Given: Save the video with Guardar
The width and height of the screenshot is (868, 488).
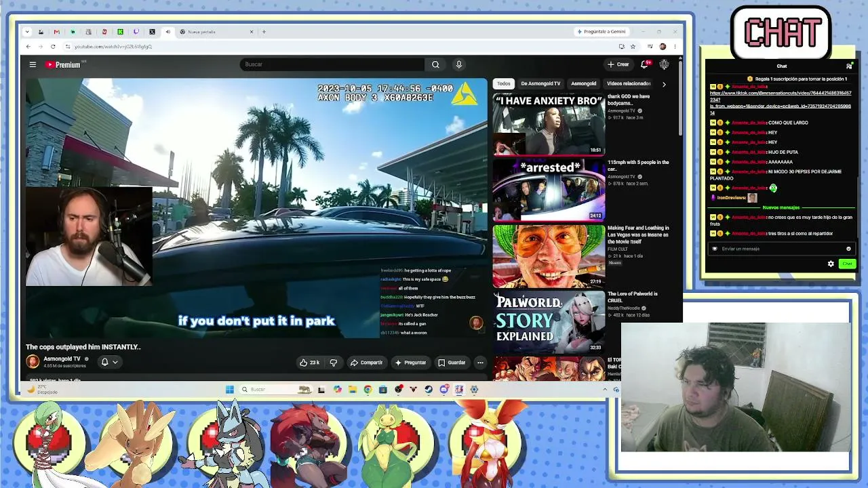Looking at the screenshot, I should [x=452, y=363].
